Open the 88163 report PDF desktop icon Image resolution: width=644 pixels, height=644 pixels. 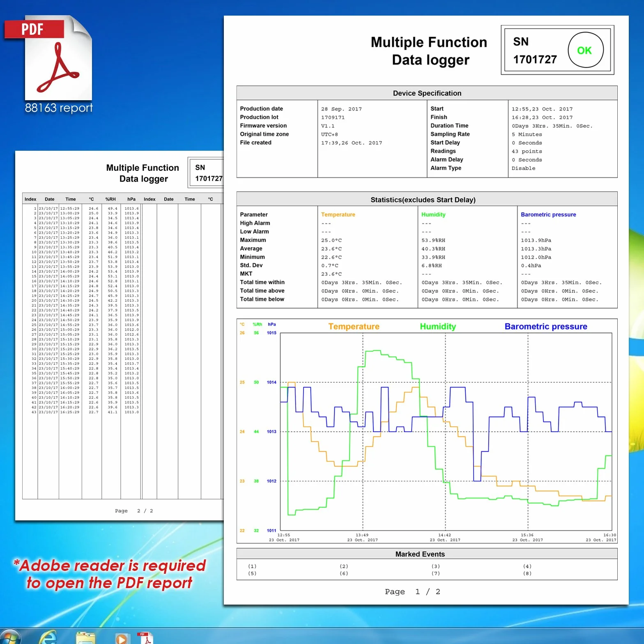49,64
